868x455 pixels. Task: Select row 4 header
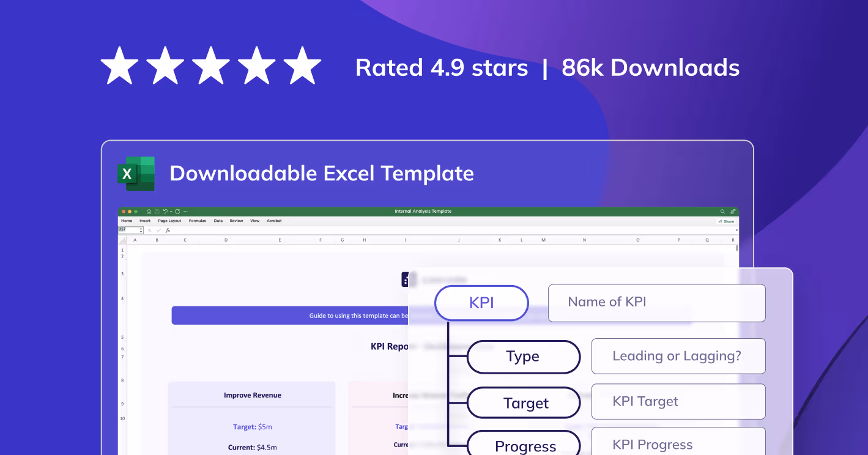pos(122,298)
